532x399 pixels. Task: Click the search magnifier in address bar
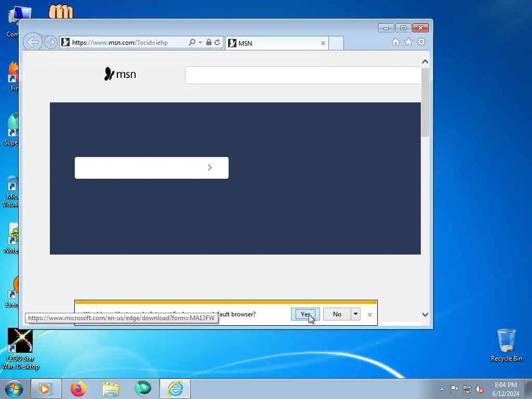(x=192, y=43)
